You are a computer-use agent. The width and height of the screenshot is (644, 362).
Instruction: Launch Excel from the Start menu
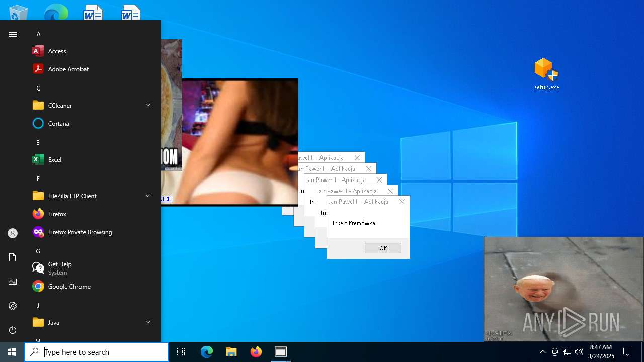tap(91, 160)
